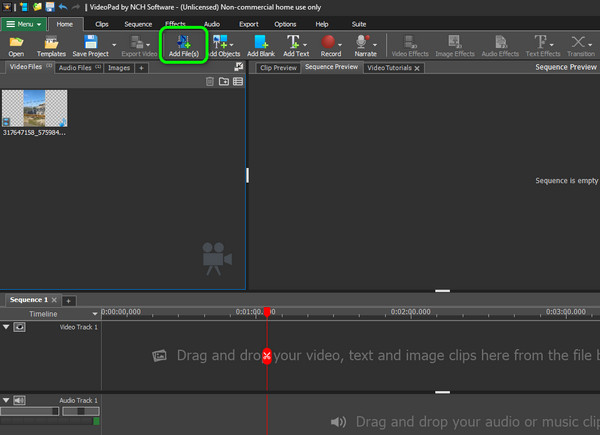Mute Audio Track 1 speaker toggle
600x435 pixels.
point(20,401)
